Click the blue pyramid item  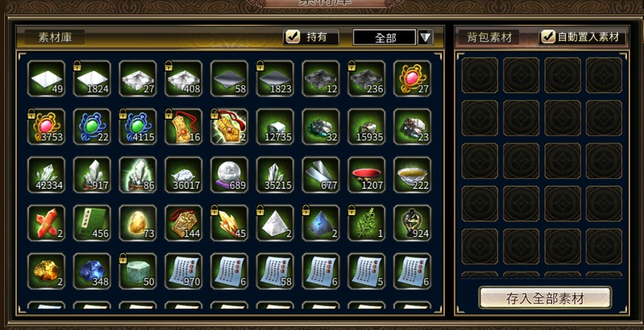(321, 223)
